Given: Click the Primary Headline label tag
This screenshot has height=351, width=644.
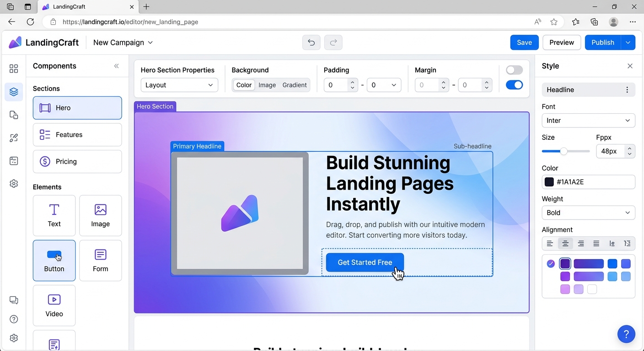Looking at the screenshot, I should pos(197,146).
